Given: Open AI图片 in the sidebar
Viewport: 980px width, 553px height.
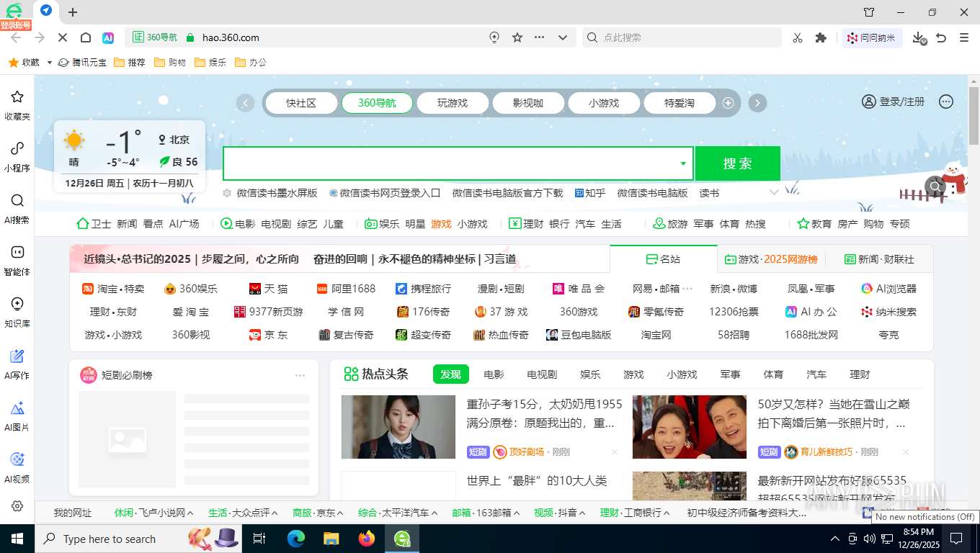Looking at the screenshot, I should tap(17, 416).
